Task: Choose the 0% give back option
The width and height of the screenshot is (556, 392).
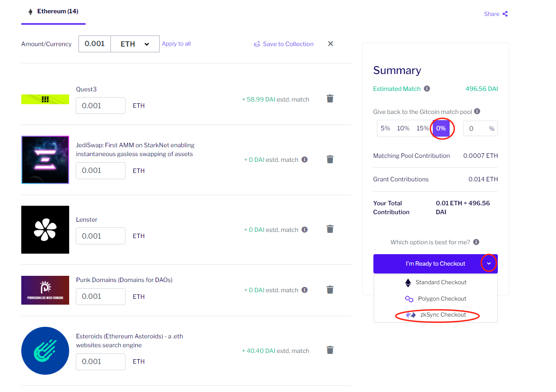Action: click(441, 129)
